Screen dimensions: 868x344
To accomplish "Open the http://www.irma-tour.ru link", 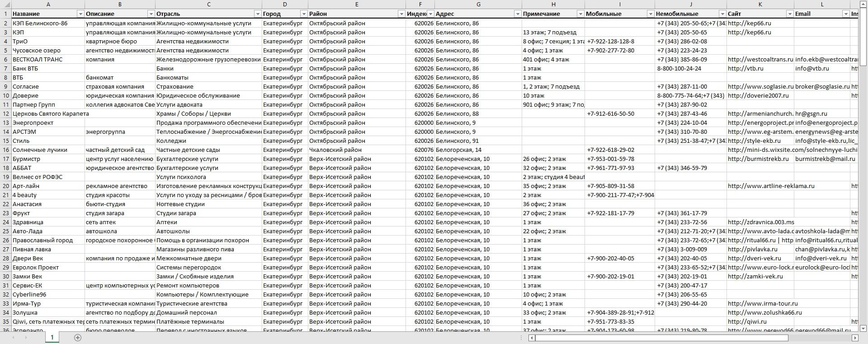I will (763, 303).
